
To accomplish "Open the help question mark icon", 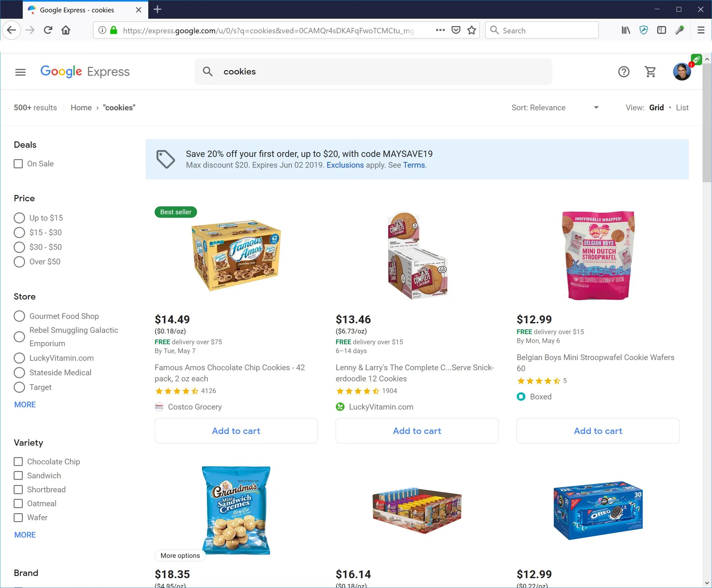I will point(624,71).
